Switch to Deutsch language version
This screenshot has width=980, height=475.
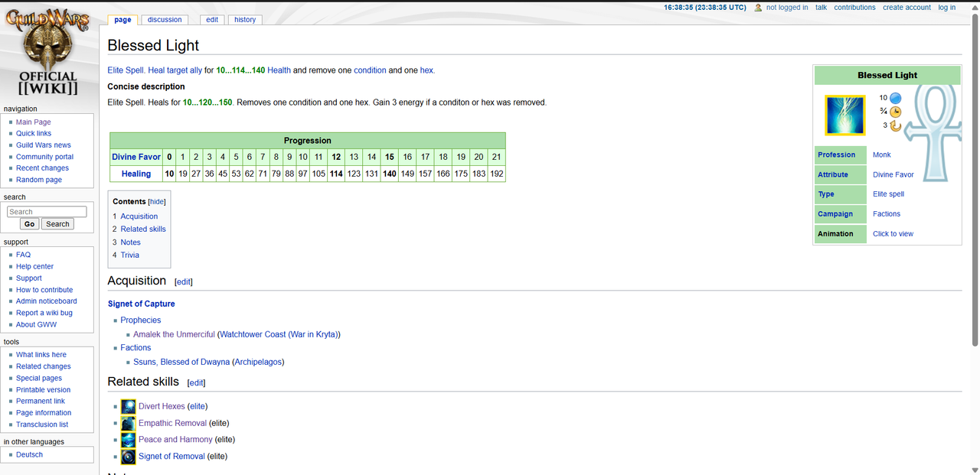pos(29,454)
